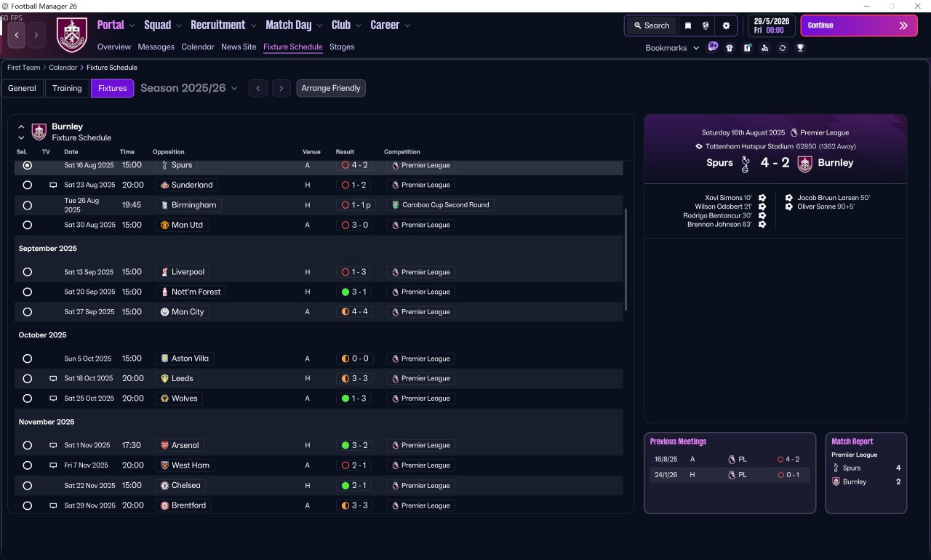Click the TV icon on the Leeds row
The image size is (931, 560).
click(x=53, y=379)
